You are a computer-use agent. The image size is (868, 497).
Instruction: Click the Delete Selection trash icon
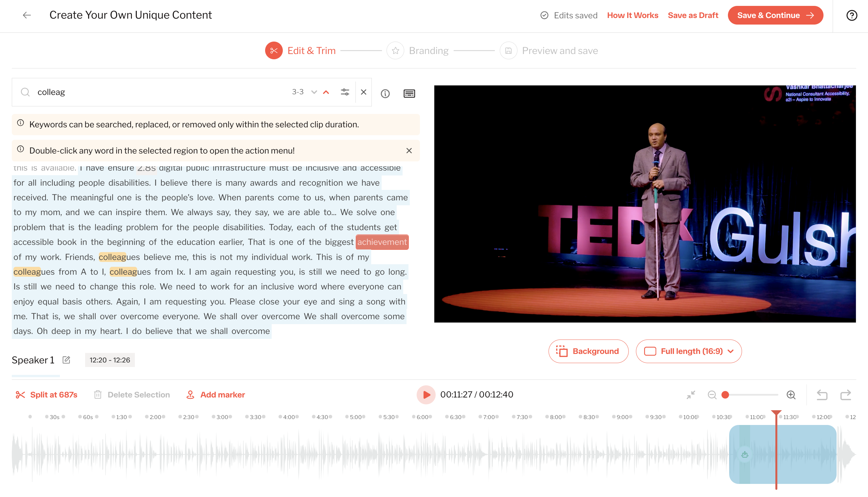(98, 395)
